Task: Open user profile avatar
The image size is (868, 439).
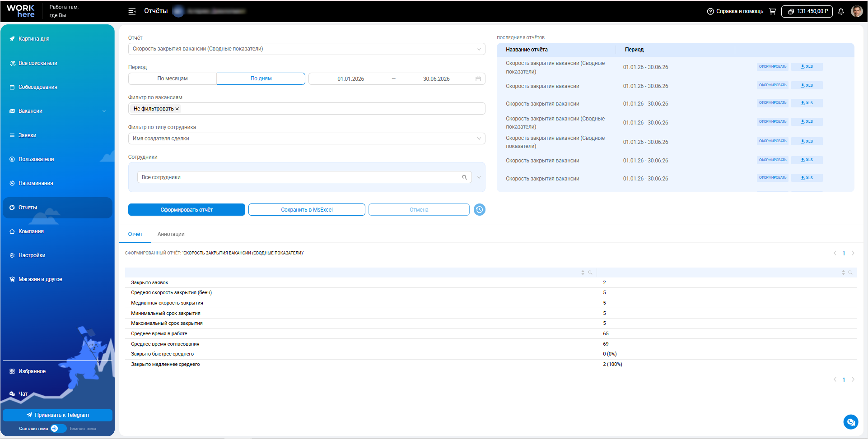Action: coord(857,11)
